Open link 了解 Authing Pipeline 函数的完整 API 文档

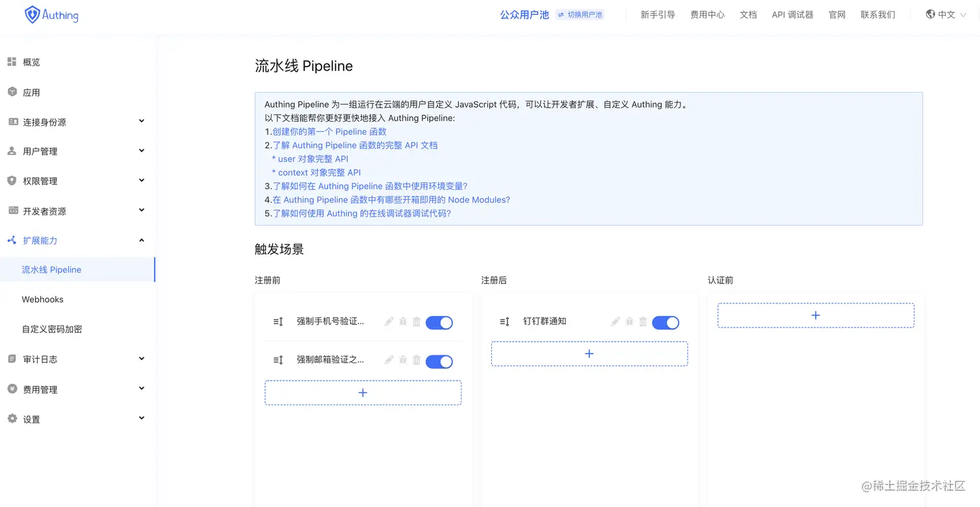tap(355, 145)
